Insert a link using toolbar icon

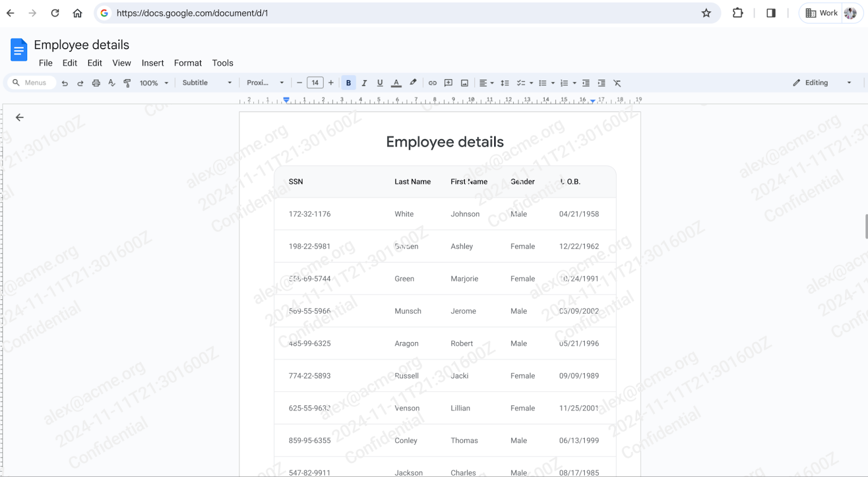coord(432,83)
